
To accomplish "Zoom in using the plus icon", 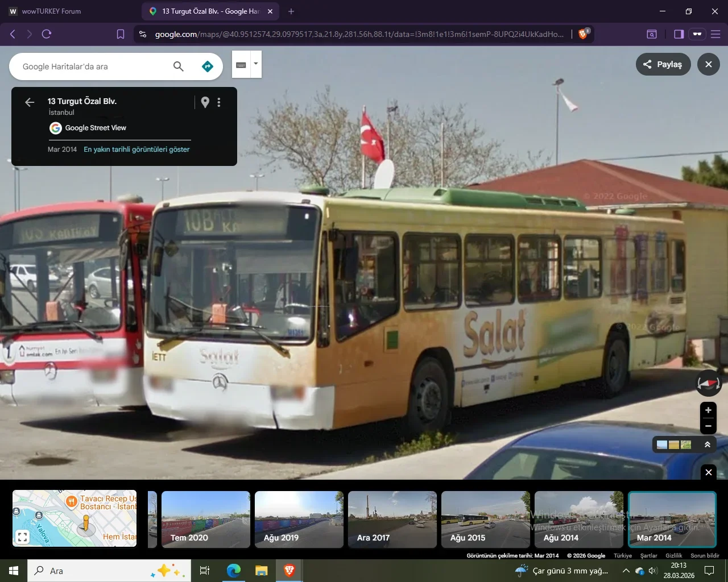I will click(708, 410).
